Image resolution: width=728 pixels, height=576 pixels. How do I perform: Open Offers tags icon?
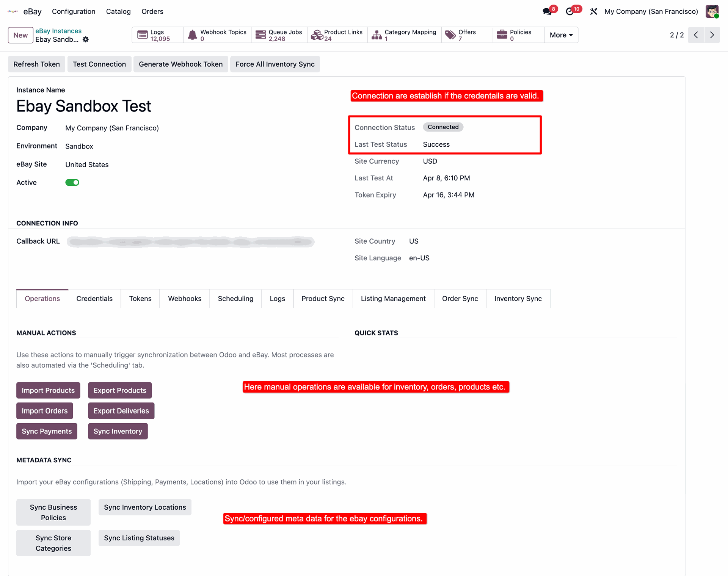[x=450, y=35]
